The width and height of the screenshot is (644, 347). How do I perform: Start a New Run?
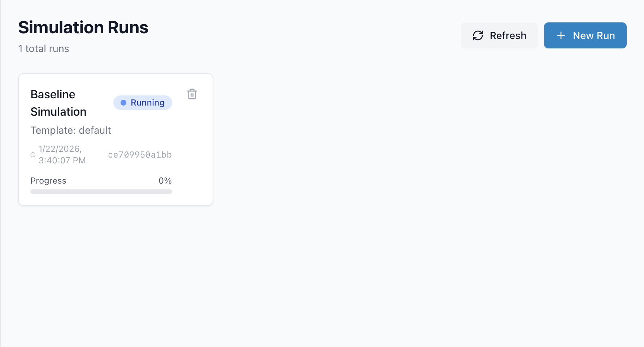pyautogui.click(x=585, y=35)
